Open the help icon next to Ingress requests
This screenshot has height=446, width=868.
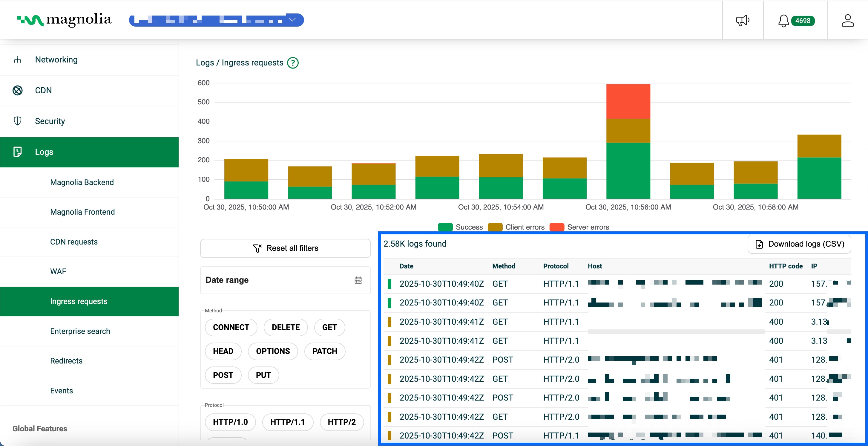[293, 63]
